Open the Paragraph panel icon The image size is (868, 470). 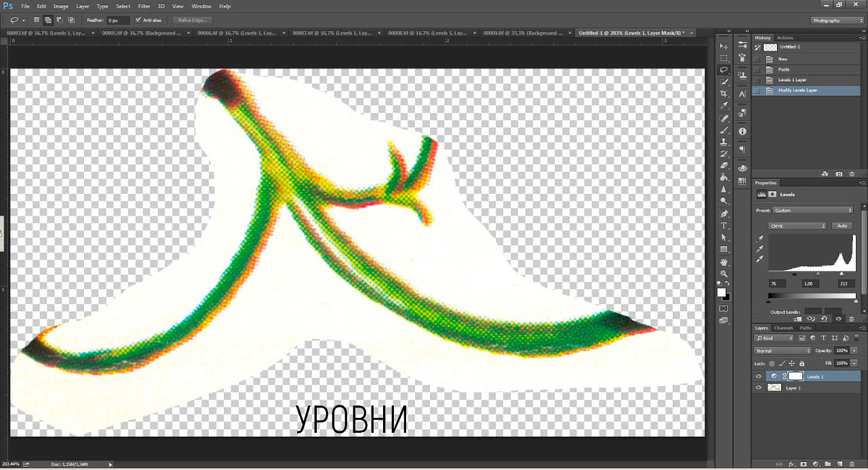click(742, 150)
